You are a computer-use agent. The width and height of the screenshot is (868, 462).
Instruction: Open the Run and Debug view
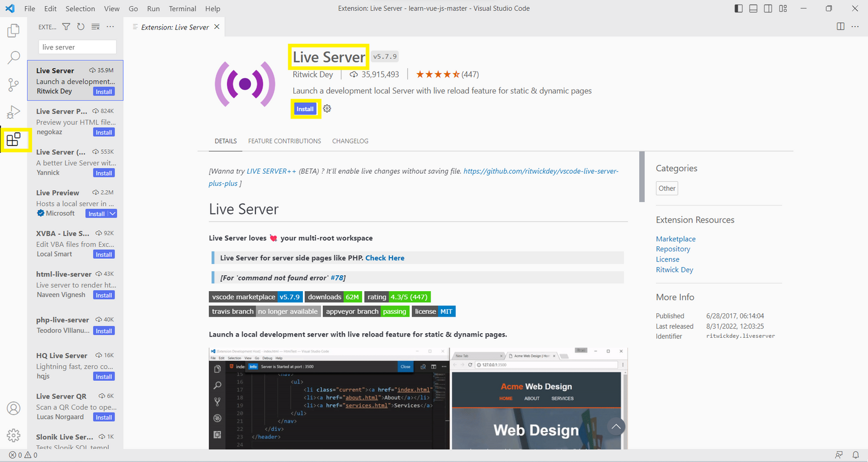pyautogui.click(x=14, y=112)
